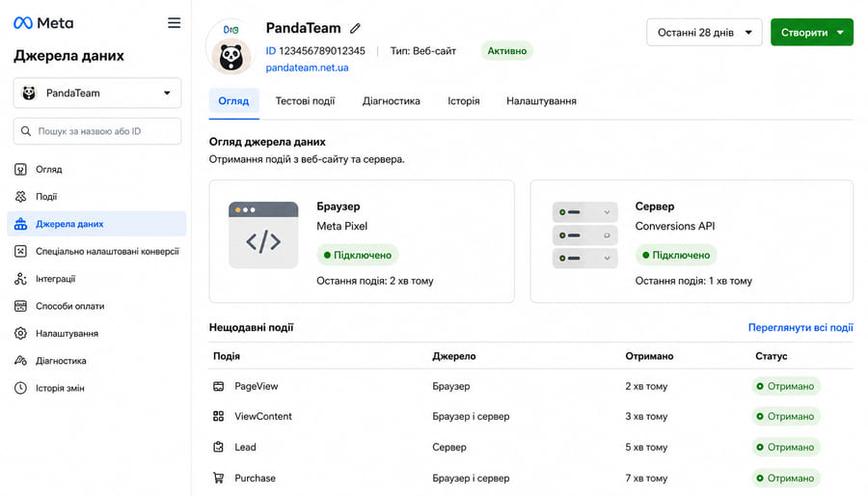Click the Налаштування gear icon in the sidebar

pyautogui.click(x=20, y=333)
